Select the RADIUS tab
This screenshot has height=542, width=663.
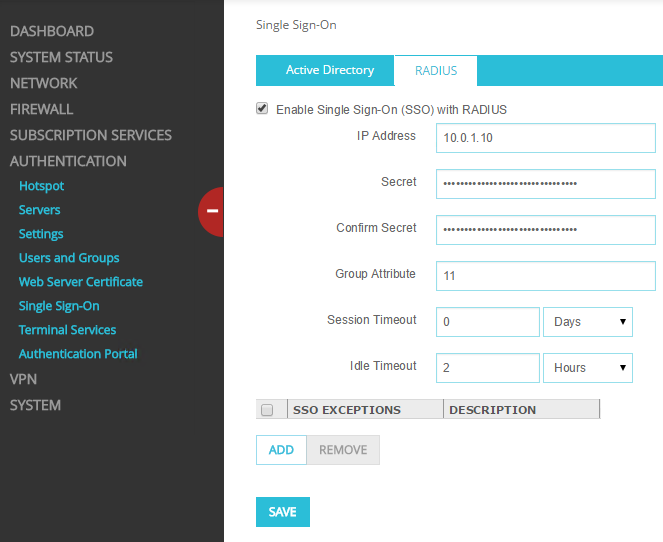click(436, 71)
